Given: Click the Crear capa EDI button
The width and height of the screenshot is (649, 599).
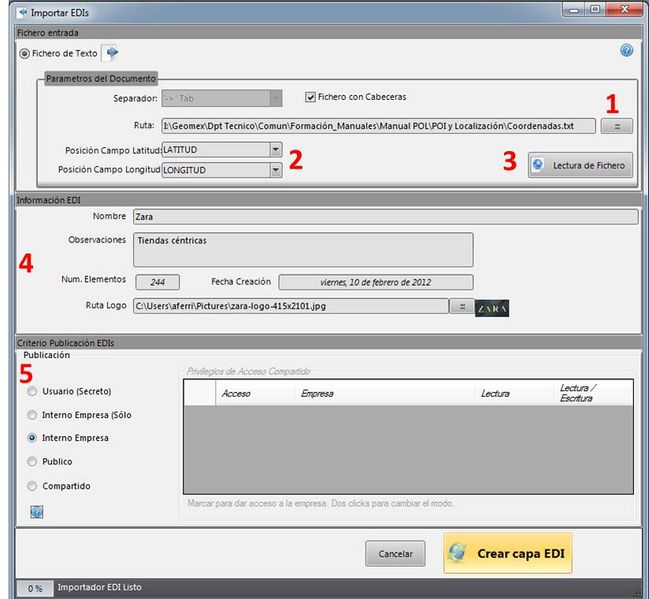Looking at the screenshot, I should pyautogui.click(x=507, y=553).
